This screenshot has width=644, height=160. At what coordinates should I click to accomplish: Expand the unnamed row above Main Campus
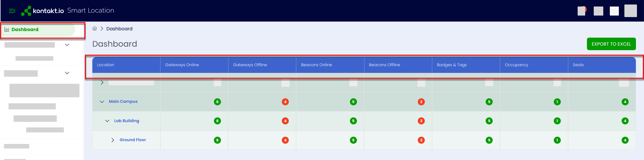(x=102, y=83)
